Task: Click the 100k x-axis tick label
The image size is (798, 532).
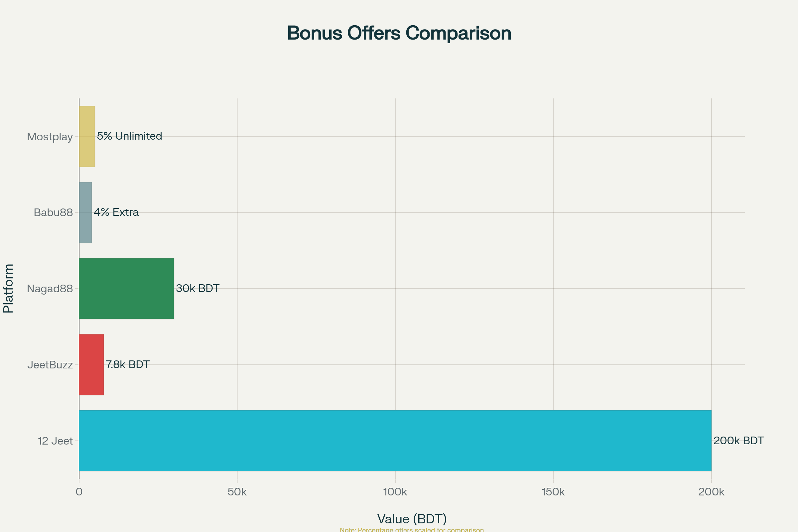Action: click(x=395, y=492)
